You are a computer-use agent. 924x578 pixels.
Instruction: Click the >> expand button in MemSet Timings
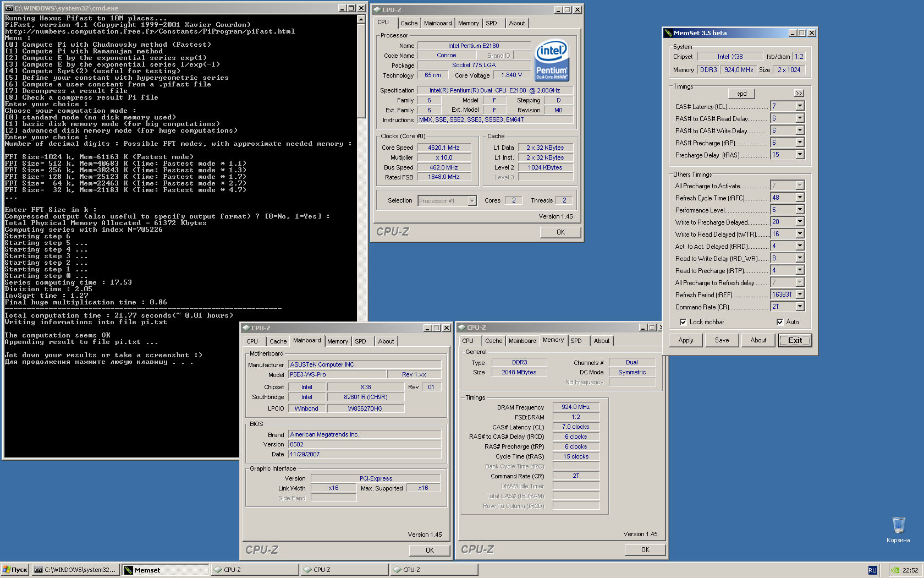[799, 94]
